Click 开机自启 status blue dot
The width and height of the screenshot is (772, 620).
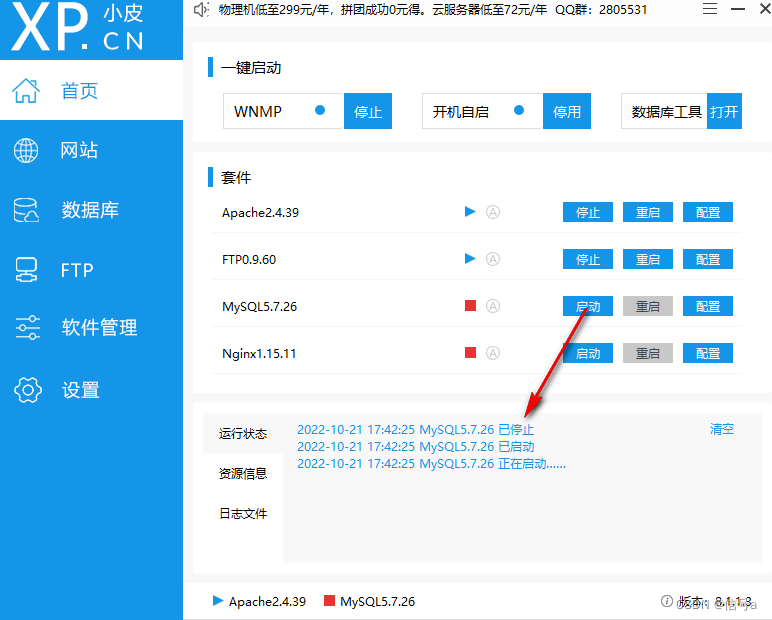519,110
